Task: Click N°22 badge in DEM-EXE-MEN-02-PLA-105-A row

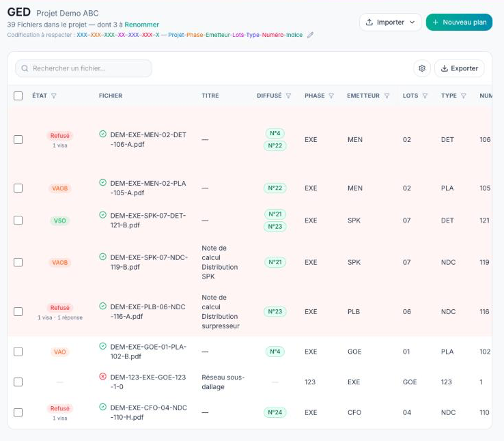Action: pyautogui.click(x=275, y=188)
